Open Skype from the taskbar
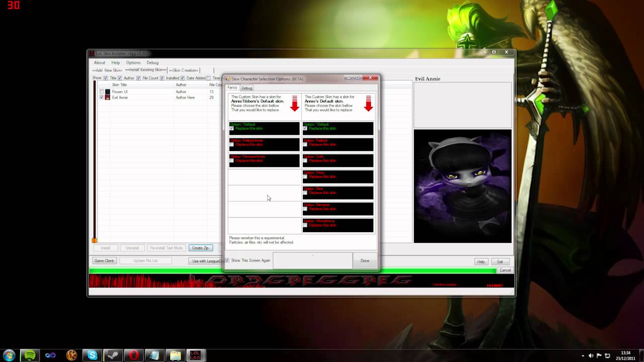The width and height of the screenshot is (644, 362). (92, 355)
